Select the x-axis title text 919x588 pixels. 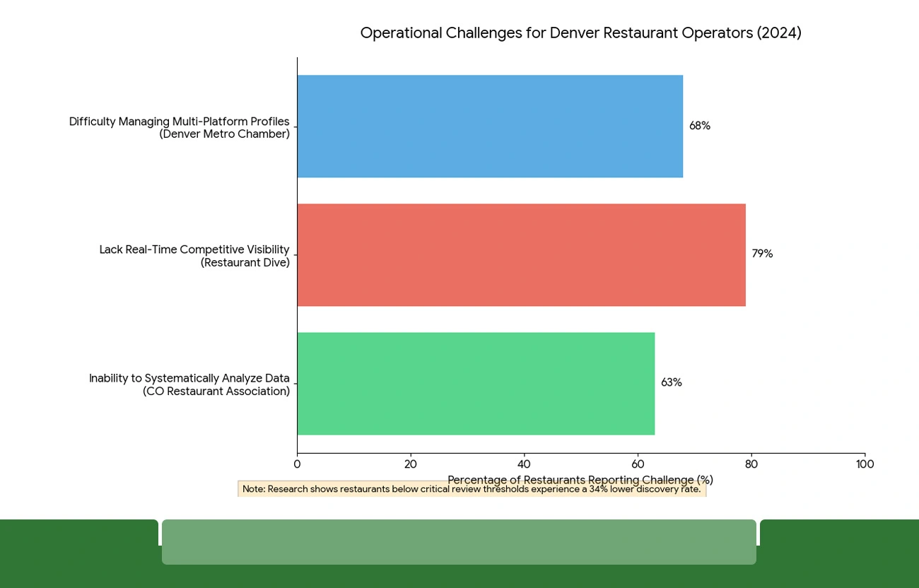tap(580, 480)
